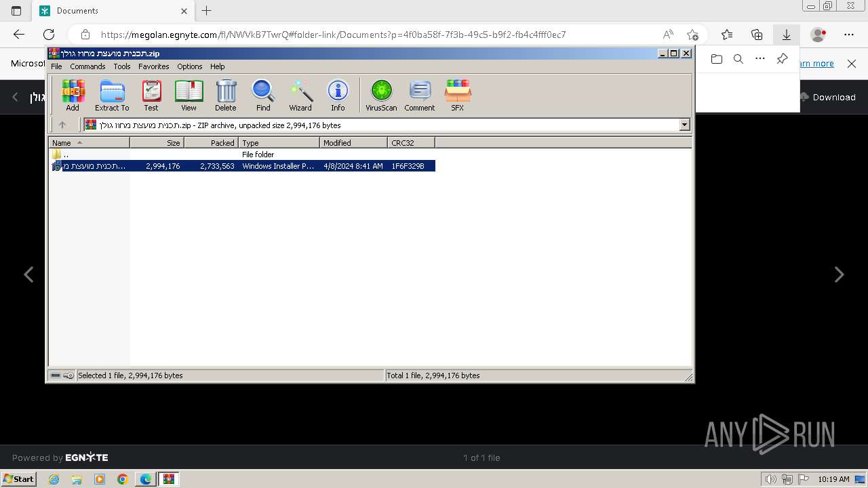Dismiss the notification bar X
868x488 pixels.
pyautogui.click(x=852, y=64)
